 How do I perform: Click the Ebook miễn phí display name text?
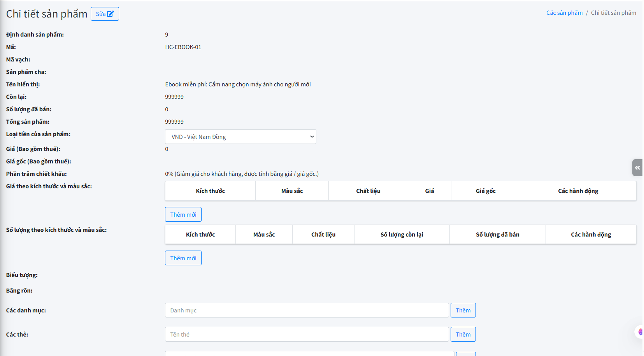pyautogui.click(x=238, y=84)
